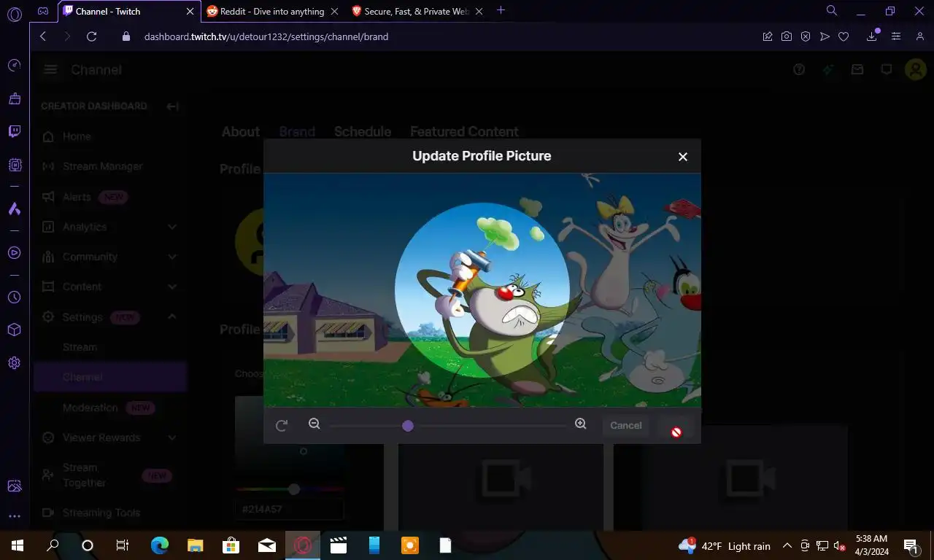Screen dimensions: 934x560
Task: Open Twitch panel in the Opera sidebar
Action: 14,132
